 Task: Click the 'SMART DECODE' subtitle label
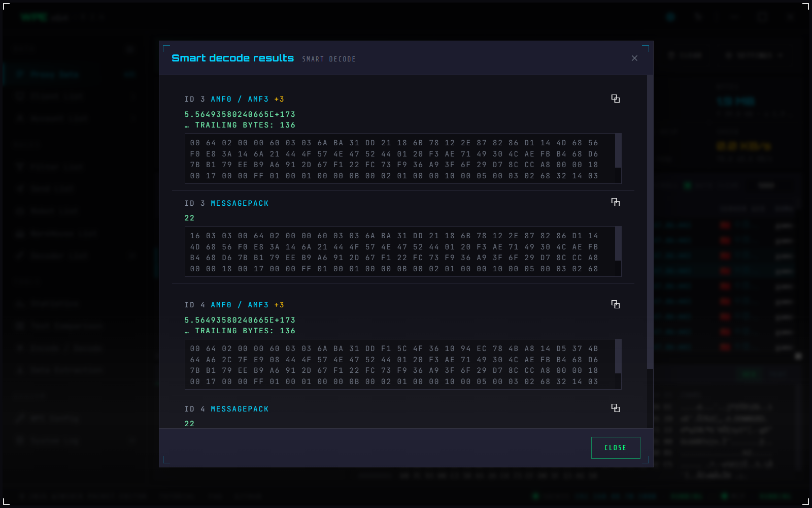(329, 59)
